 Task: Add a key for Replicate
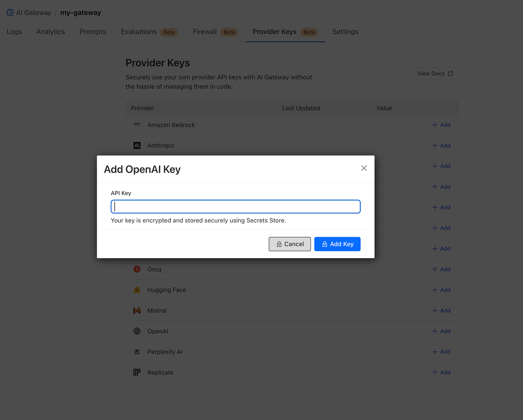point(441,372)
